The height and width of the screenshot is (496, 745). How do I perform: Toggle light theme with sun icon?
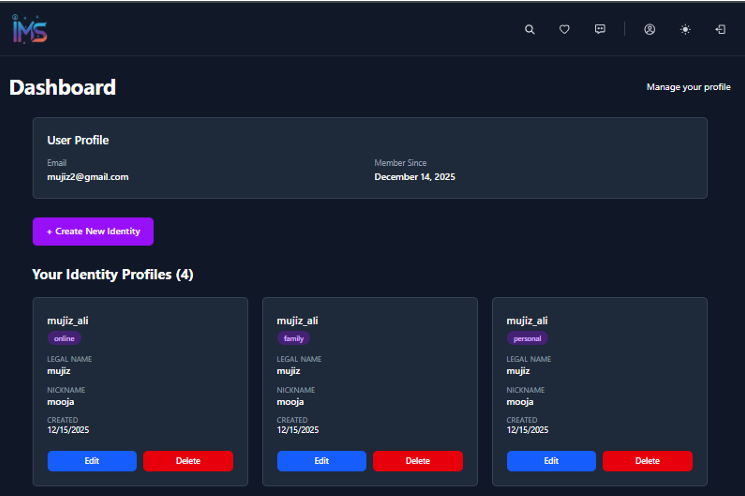pyautogui.click(x=685, y=30)
